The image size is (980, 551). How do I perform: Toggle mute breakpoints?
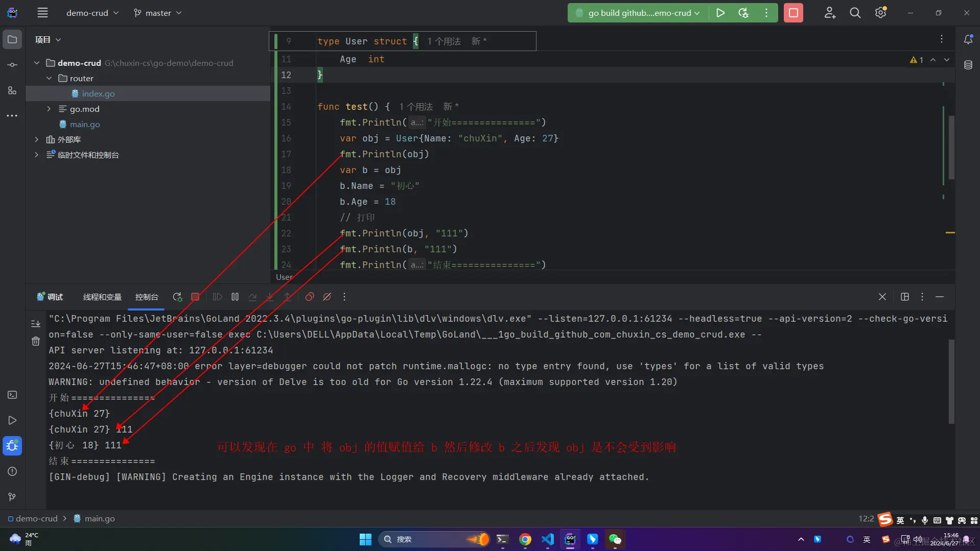(327, 297)
